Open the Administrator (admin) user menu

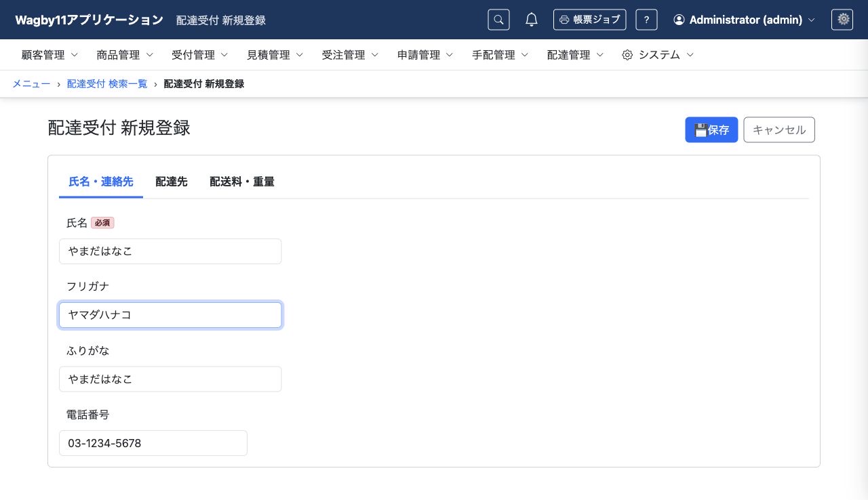(x=744, y=20)
